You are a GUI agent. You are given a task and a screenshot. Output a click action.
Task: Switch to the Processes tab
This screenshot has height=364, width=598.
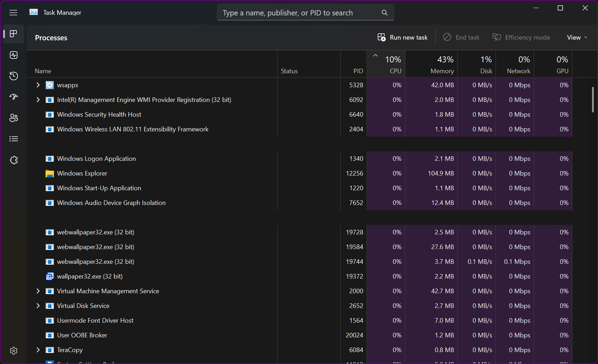pyautogui.click(x=13, y=34)
